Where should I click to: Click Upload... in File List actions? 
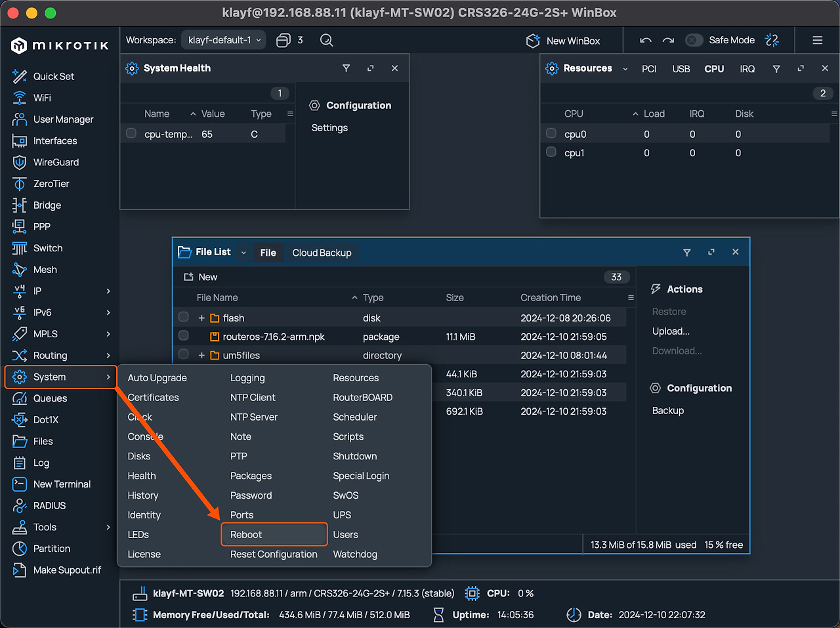point(671,331)
